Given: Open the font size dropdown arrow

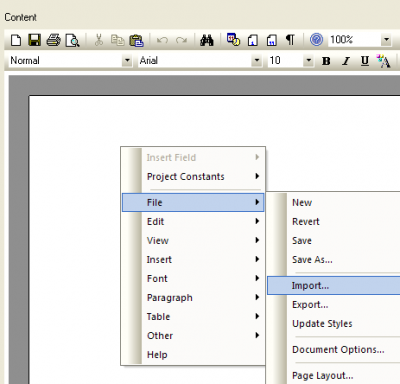Looking at the screenshot, I should coord(309,61).
